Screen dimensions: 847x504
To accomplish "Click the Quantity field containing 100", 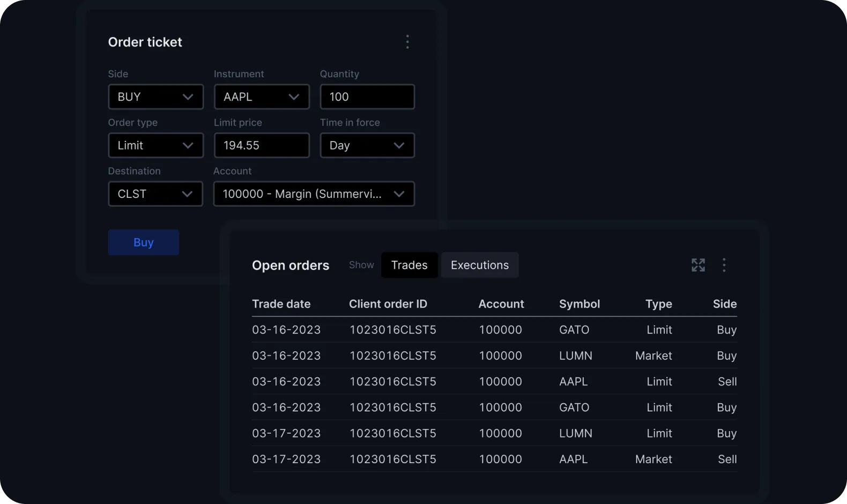I will point(367,97).
